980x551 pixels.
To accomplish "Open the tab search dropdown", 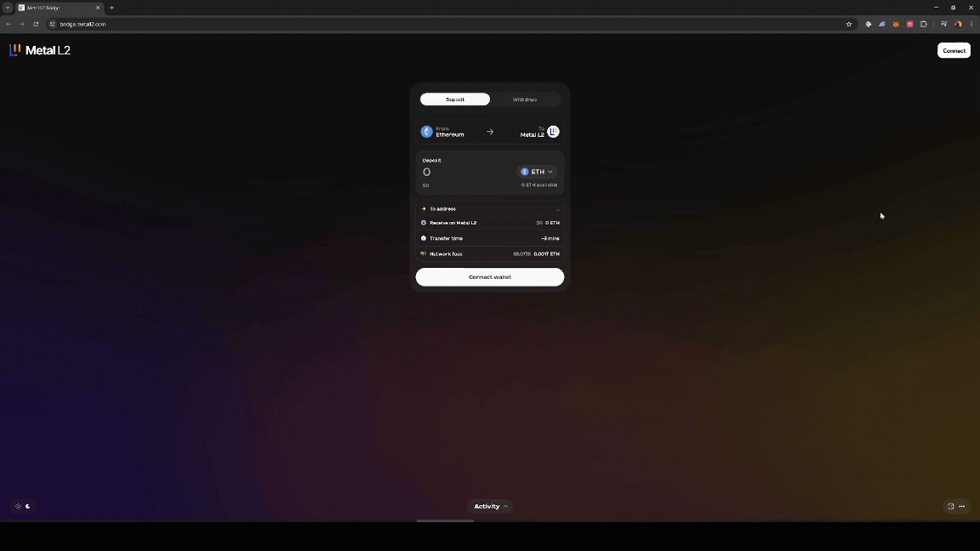I will (8, 8).
